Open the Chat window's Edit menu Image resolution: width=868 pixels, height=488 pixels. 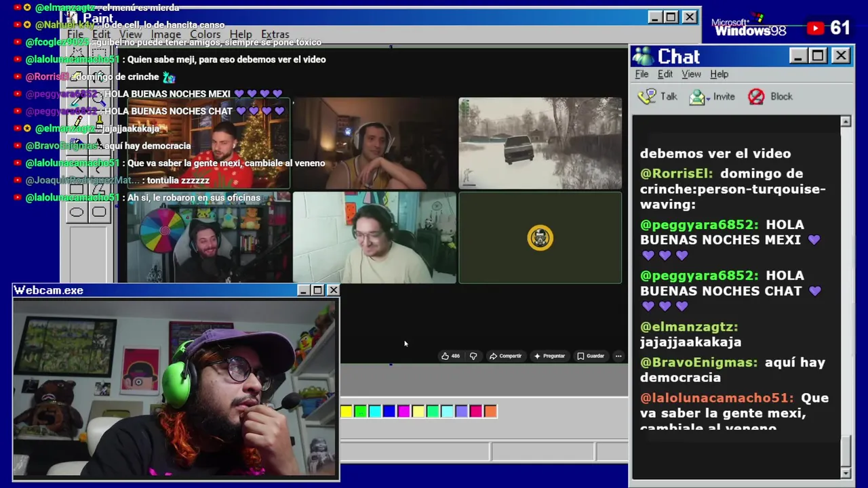coord(665,74)
